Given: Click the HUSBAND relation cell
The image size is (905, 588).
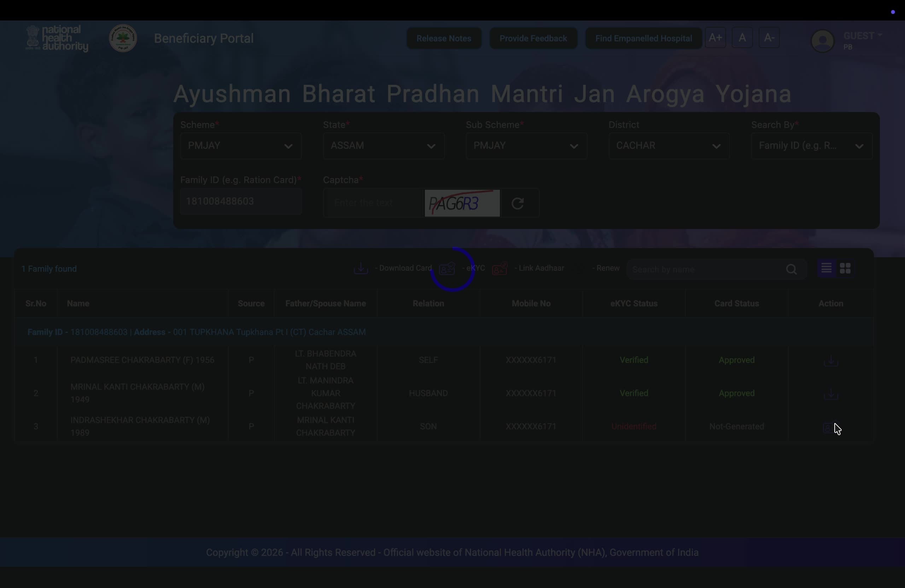Looking at the screenshot, I should pos(428,393).
